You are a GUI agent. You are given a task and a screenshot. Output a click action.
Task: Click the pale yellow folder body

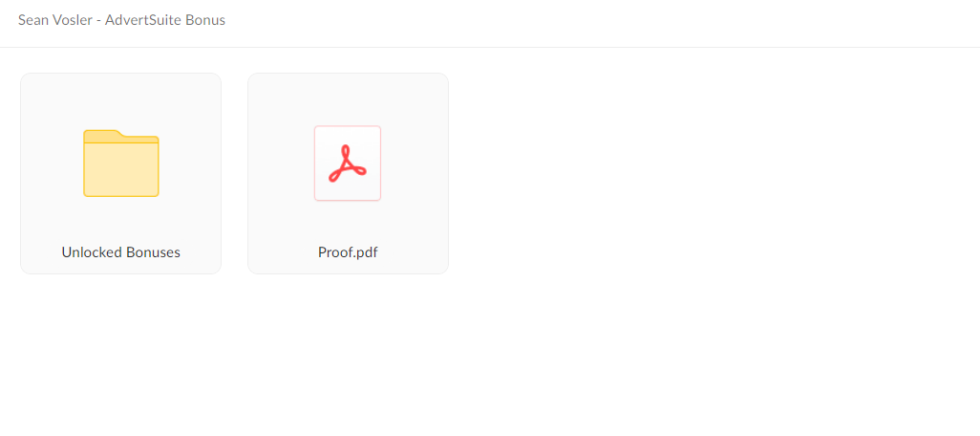point(121,169)
